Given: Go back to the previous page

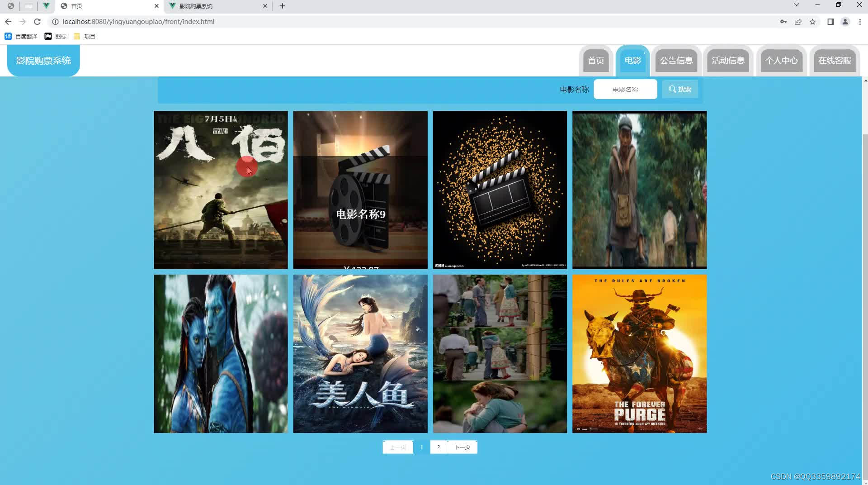Looking at the screenshot, I should (8, 22).
